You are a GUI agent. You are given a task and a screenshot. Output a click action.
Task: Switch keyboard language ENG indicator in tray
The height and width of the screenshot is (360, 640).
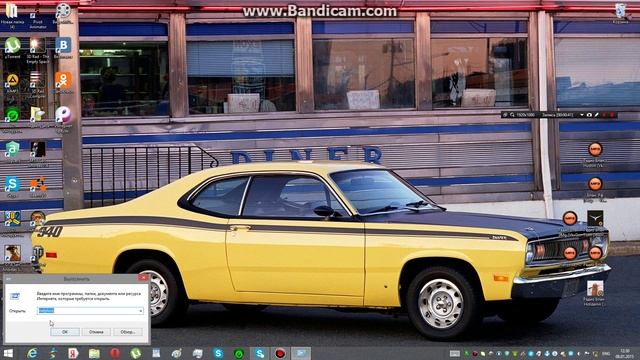coord(606,353)
